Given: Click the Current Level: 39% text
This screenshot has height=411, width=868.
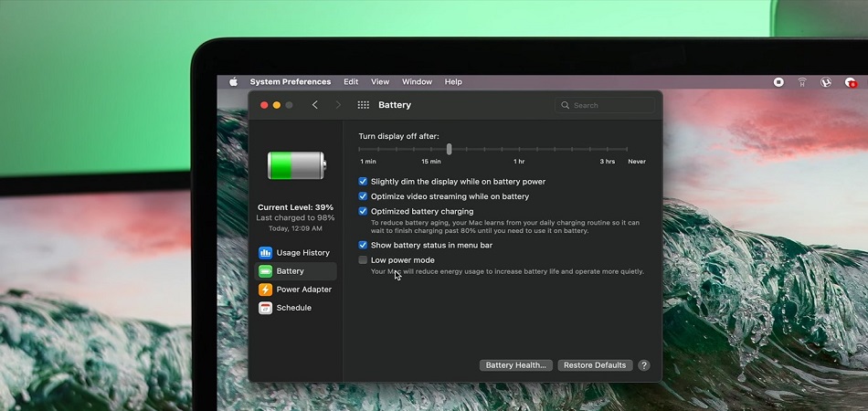Looking at the screenshot, I should click(x=296, y=207).
